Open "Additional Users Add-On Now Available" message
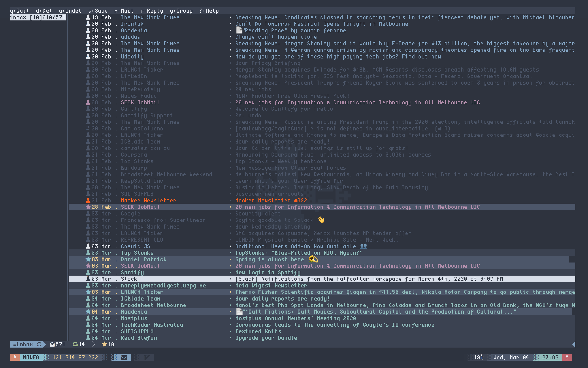The height and width of the screenshot is (368, 588). click(322, 246)
